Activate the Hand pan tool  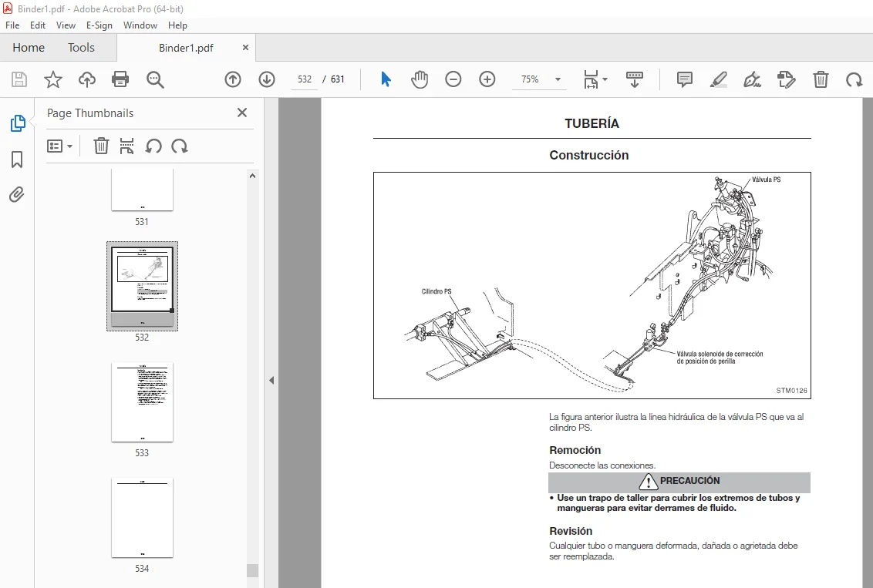420,79
